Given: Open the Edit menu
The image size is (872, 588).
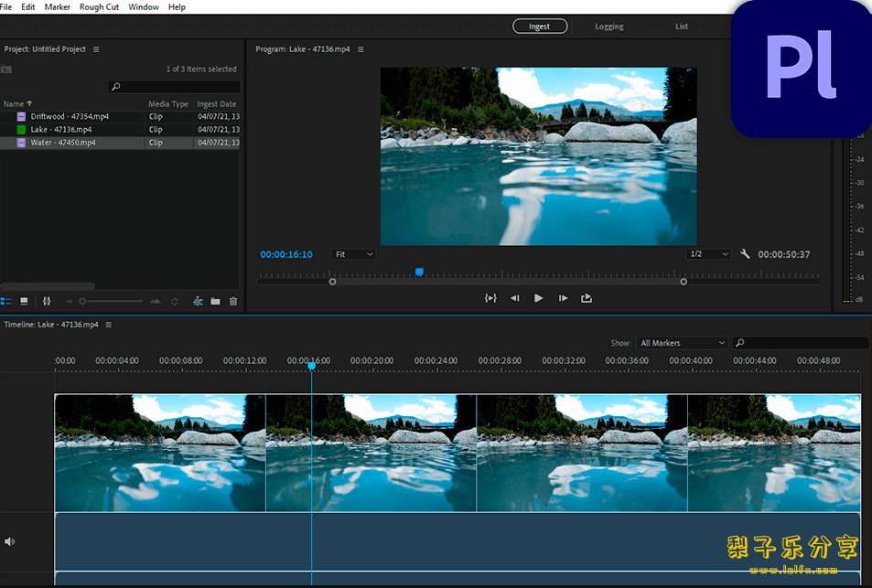Looking at the screenshot, I should click(x=27, y=7).
